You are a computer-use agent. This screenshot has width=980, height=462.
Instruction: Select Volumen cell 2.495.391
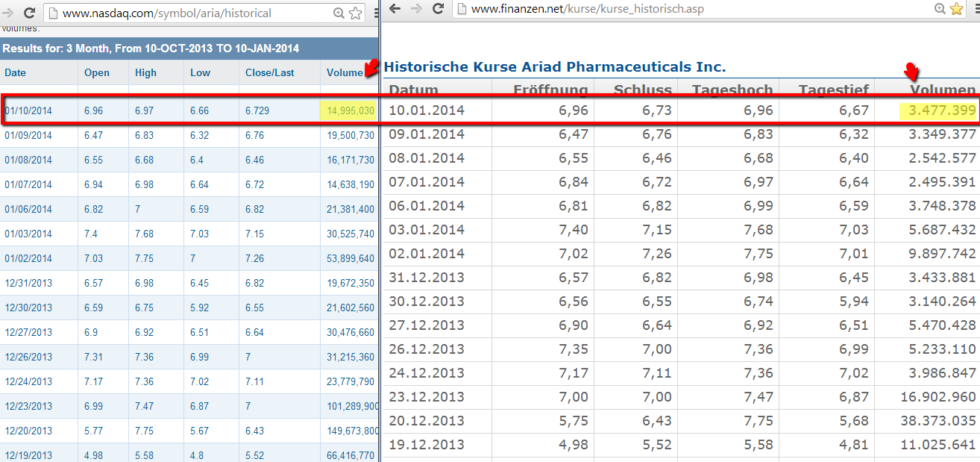pyautogui.click(x=942, y=182)
